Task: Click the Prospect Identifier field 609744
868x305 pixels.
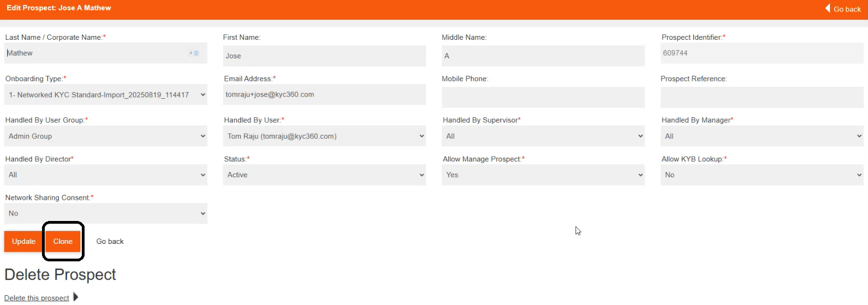Action: click(x=762, y=53)
